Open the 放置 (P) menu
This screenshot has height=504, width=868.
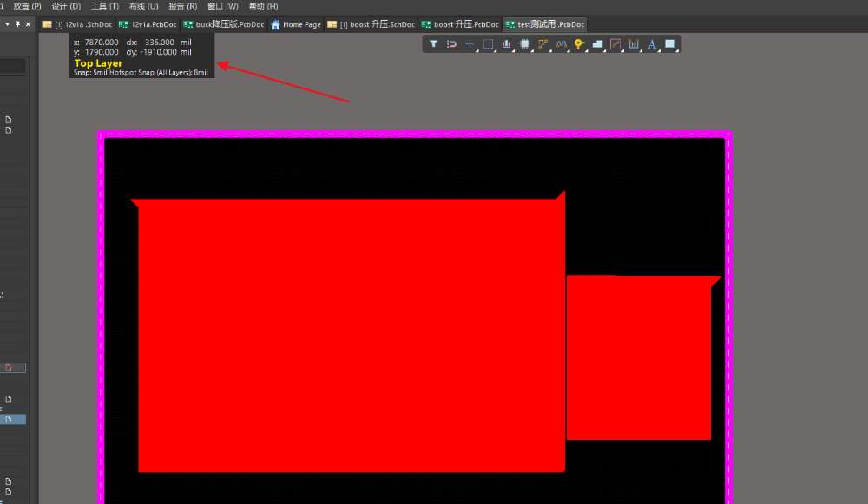pos(27,7)
